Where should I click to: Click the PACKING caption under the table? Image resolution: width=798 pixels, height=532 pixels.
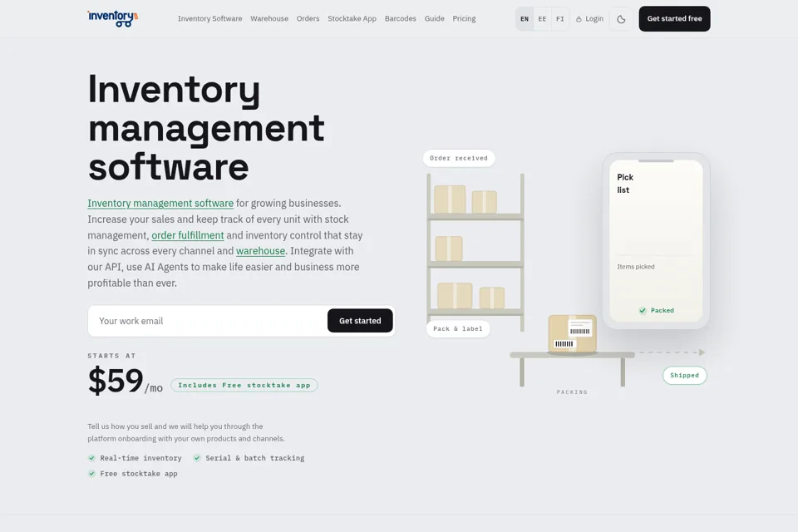[x=572, y=392]
